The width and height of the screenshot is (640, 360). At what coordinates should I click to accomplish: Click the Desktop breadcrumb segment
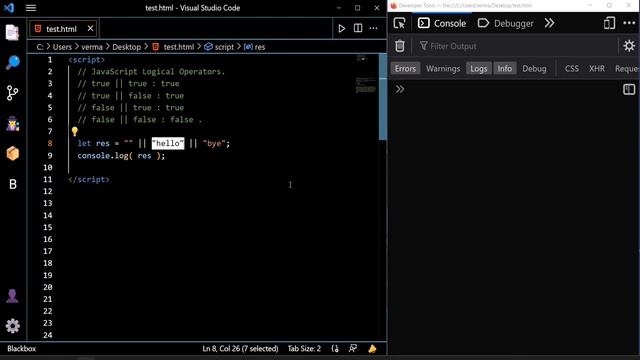127,47
